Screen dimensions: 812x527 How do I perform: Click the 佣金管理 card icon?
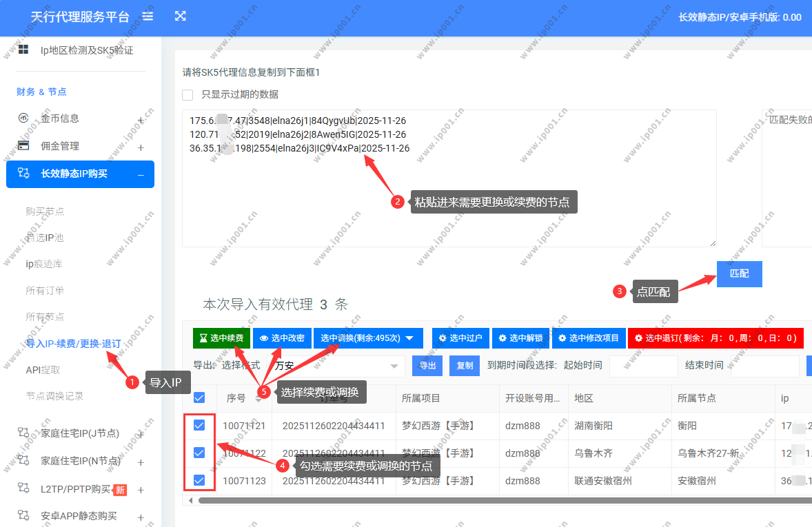tap(23, 145)
